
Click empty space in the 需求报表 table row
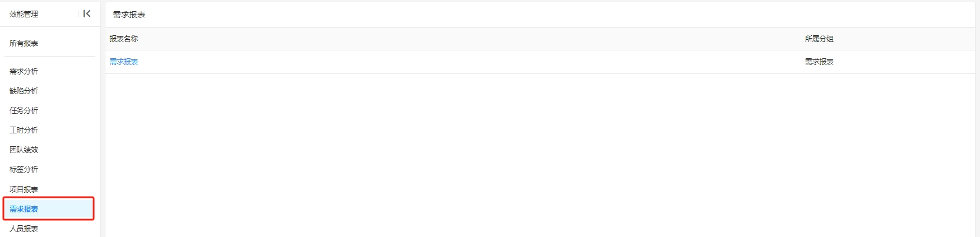[471, 62]
